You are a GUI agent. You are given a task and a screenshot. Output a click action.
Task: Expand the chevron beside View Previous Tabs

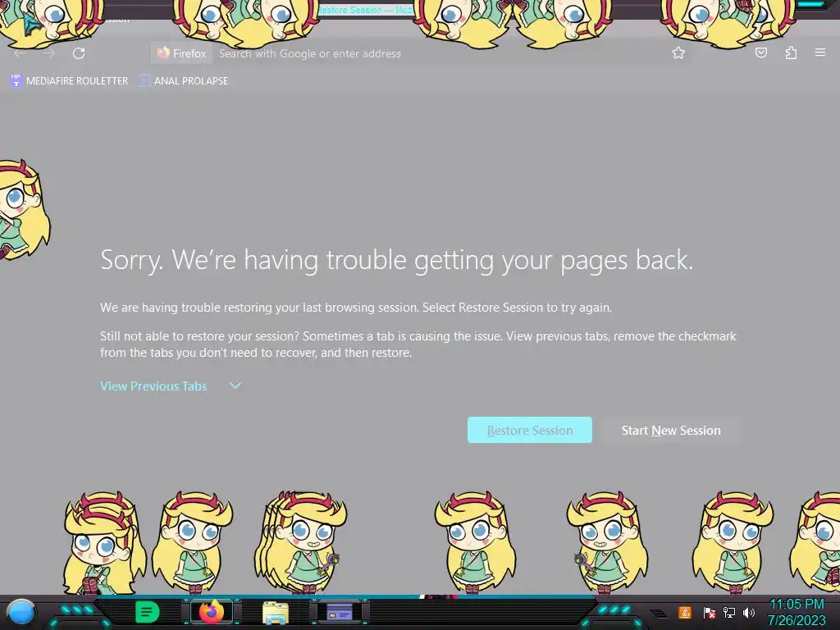(235, 386)
